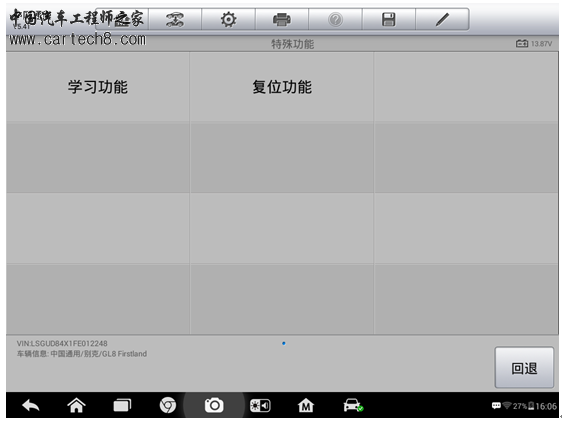Launch the Chrome browser icon
Image resolution: width=562 pixels, height=422 pixels.
(168, 406)
